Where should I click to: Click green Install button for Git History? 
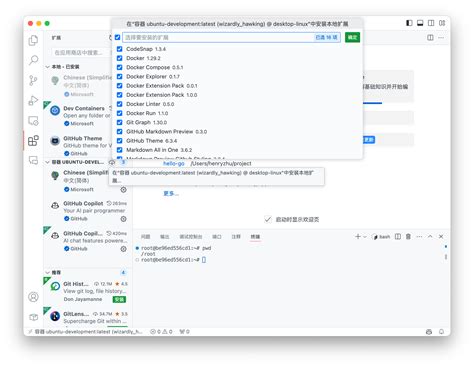tap(119, 299)
